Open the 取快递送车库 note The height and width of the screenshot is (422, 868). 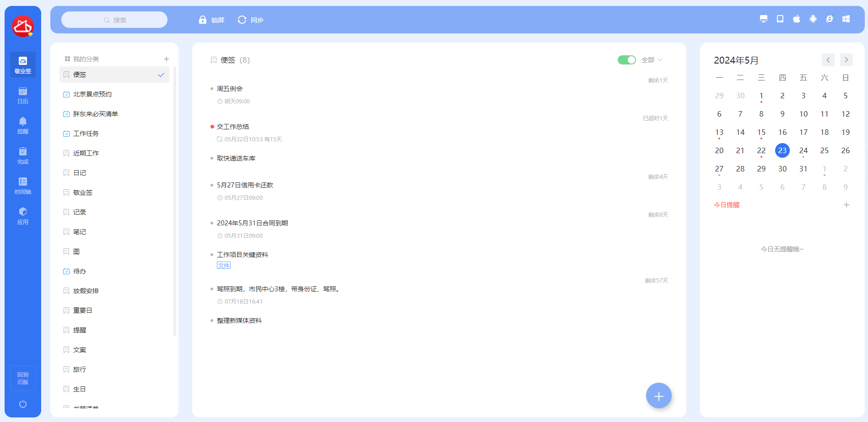236,158
